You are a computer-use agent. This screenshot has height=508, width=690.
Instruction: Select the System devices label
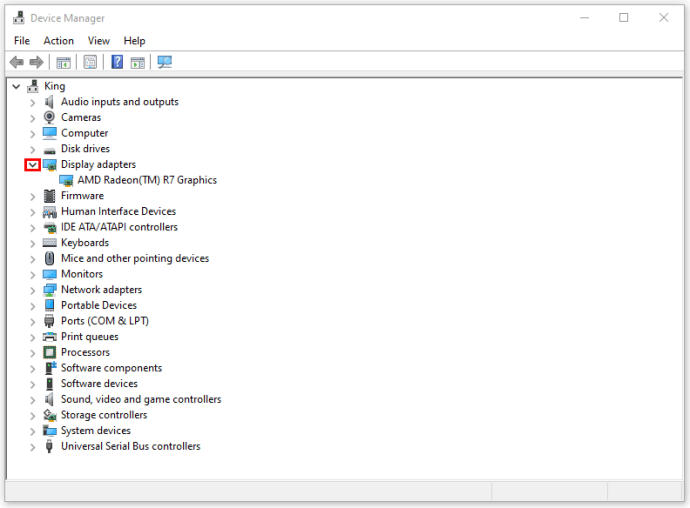pos(96,431)
